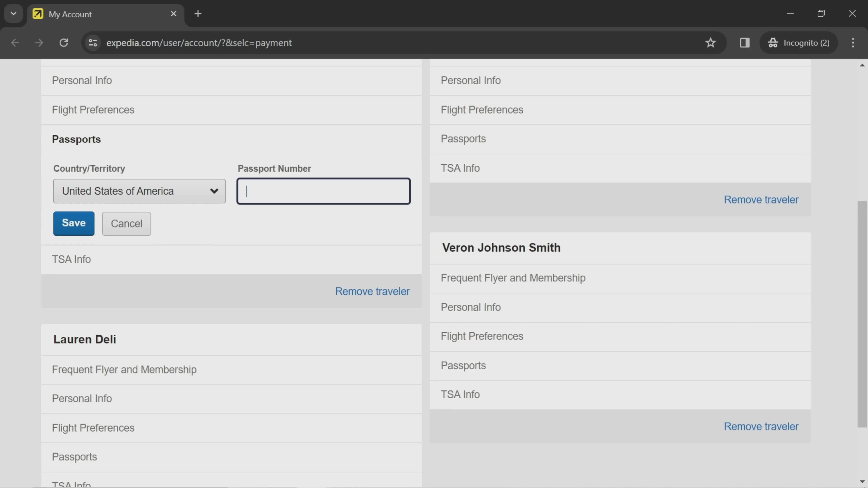Open Lauren Deli's Flight Preferences section
Screen dimensions: 868x488
point(93,428)
